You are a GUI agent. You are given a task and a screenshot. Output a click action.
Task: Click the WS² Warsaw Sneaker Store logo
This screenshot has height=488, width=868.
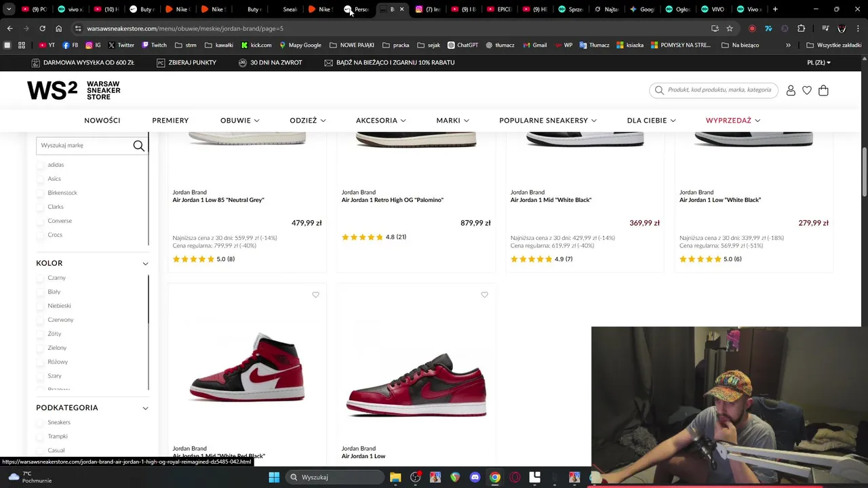click(74, 90)
